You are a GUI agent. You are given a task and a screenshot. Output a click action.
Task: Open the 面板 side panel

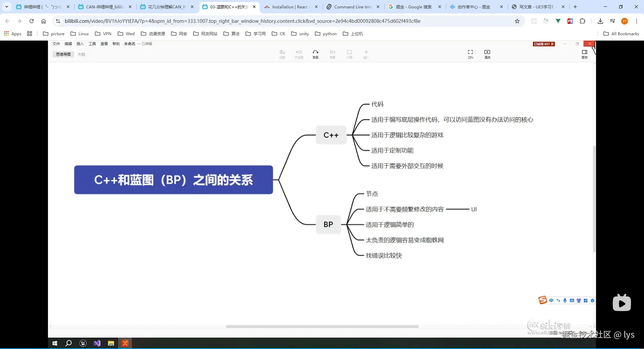[x=584, y=54]
